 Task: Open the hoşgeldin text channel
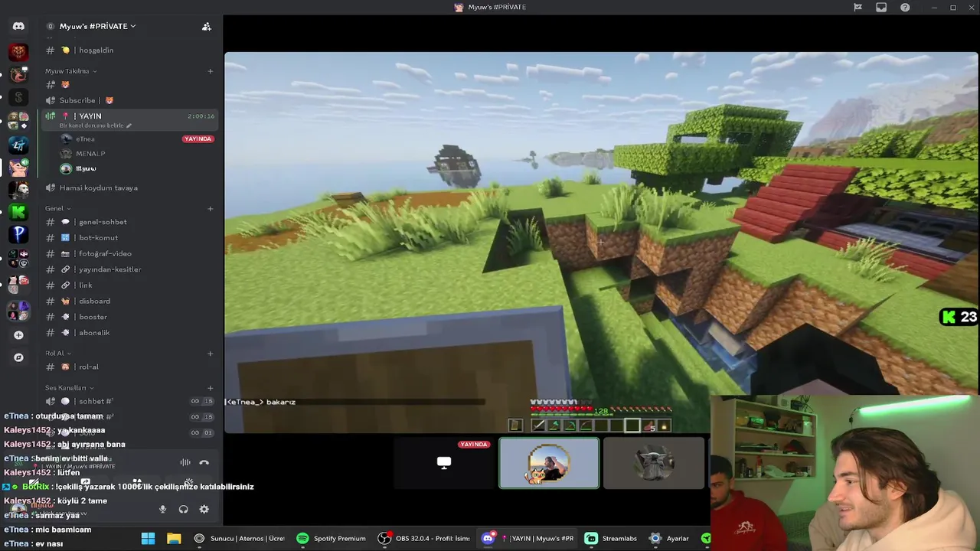[x=129, y=51]
